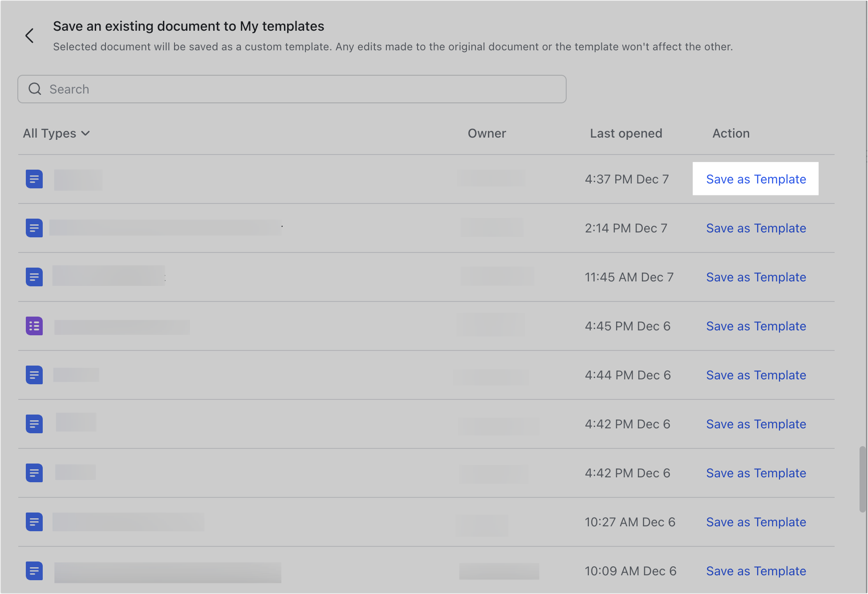
Task: Click the document icon beside the 2:14 PM entry
Action: coord(34,228)
